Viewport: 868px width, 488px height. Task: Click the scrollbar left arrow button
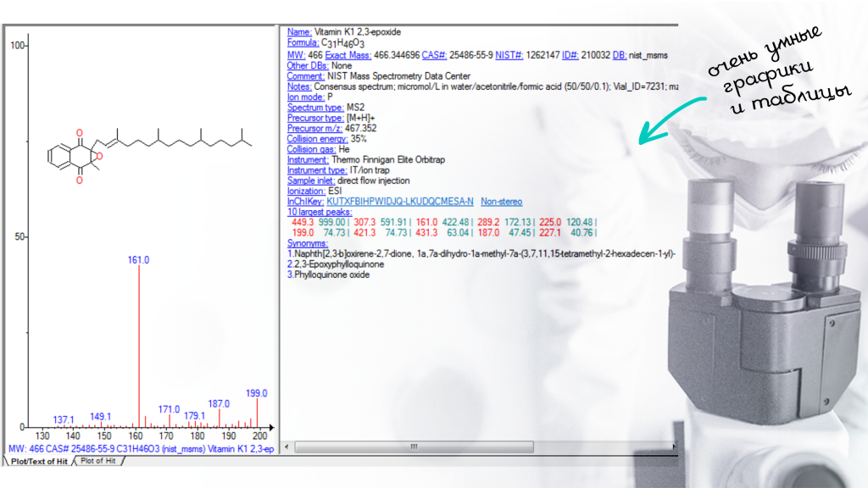point(287,446)
